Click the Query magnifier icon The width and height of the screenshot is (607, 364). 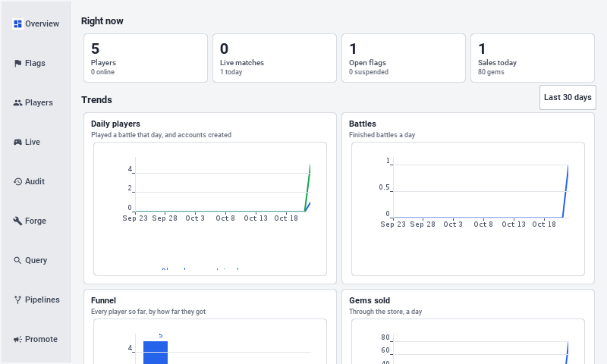tap(17, 261)
